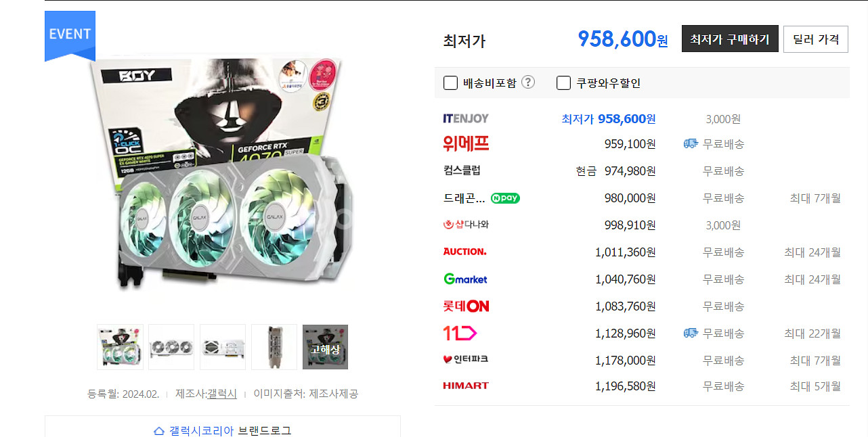The height and width of the screenshot is (437, 868).
Task: Open the 롯데ON seller logo
Action: coord(466,306)
